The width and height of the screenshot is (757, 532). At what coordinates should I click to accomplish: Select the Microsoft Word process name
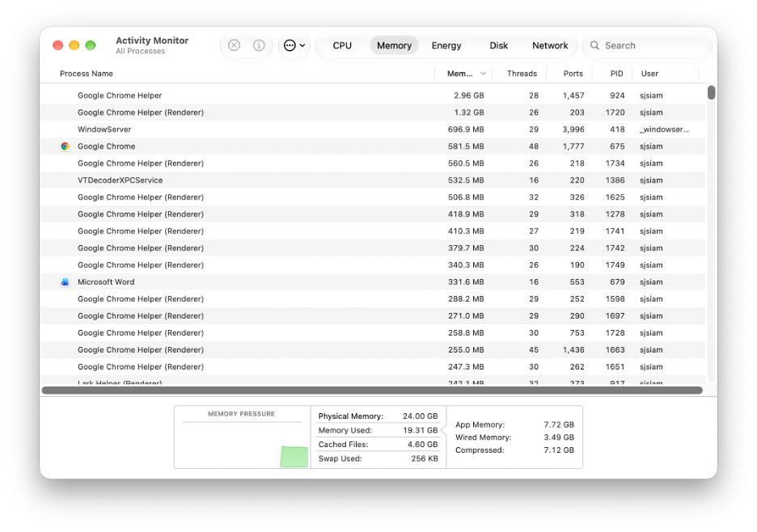click(x=106, y=282)
